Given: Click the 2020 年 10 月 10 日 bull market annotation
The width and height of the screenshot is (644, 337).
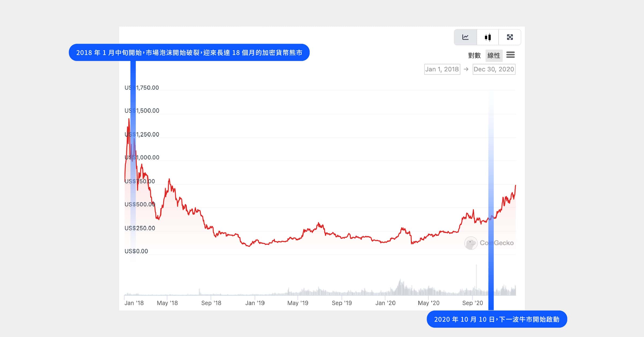Looking at the screenshot, I should [x=497, y=319].
